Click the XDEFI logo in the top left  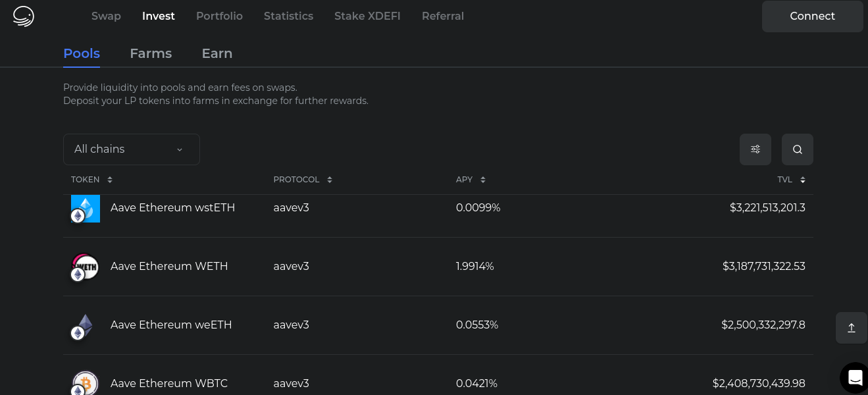pyautogui.click(x=23, y=16)
